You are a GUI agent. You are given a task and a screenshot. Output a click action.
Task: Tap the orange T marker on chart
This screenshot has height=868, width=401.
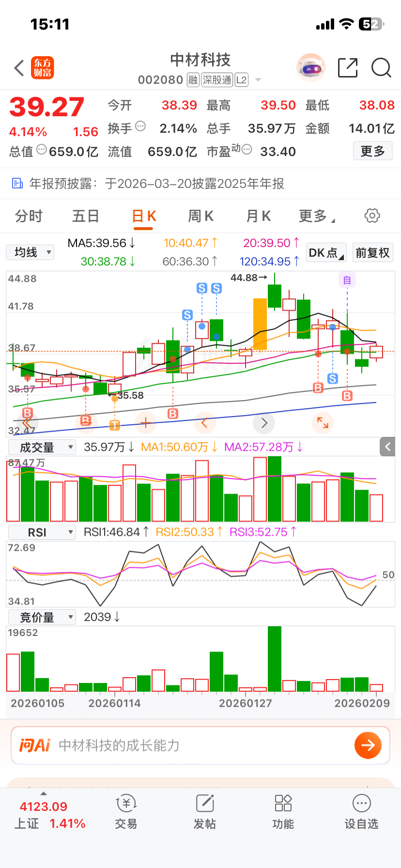pyautogui.click(x=114, y=425)
